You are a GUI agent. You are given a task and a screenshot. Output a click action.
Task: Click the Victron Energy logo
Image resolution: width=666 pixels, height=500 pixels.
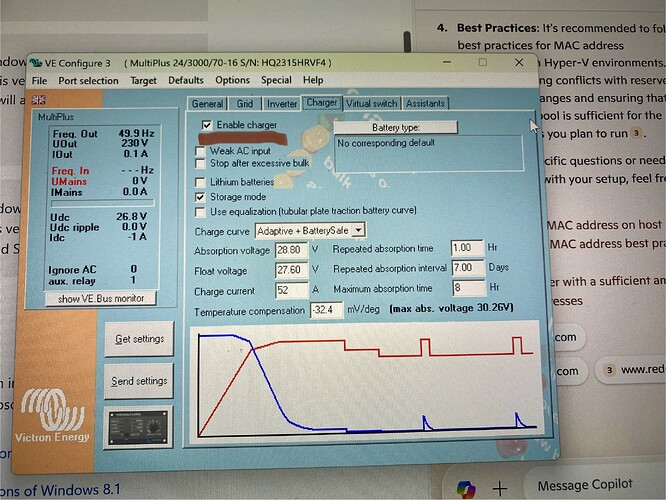tap(52, 416)
